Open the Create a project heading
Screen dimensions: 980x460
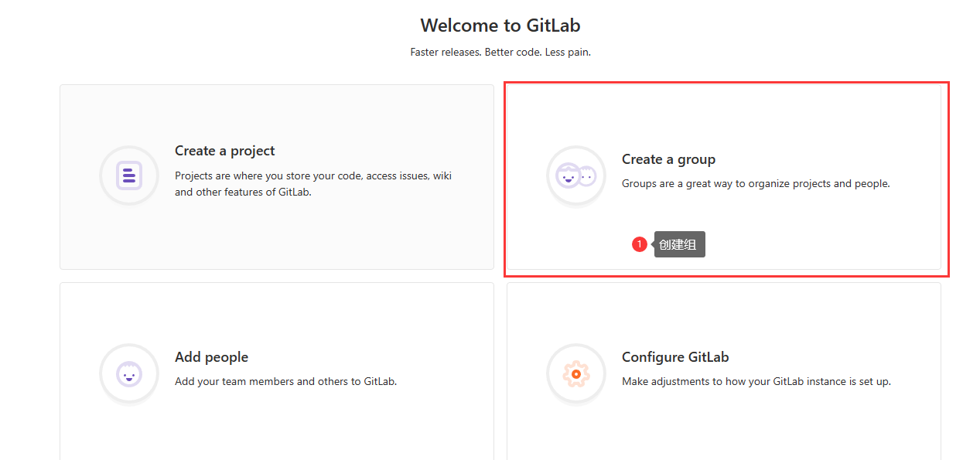225,151
